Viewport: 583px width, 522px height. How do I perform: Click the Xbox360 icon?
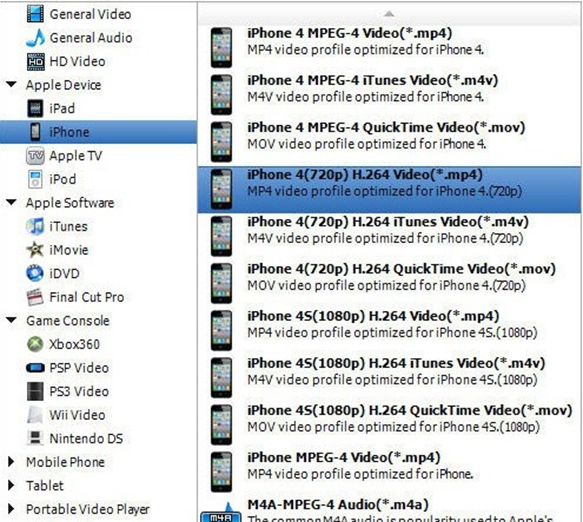point(35,344)
